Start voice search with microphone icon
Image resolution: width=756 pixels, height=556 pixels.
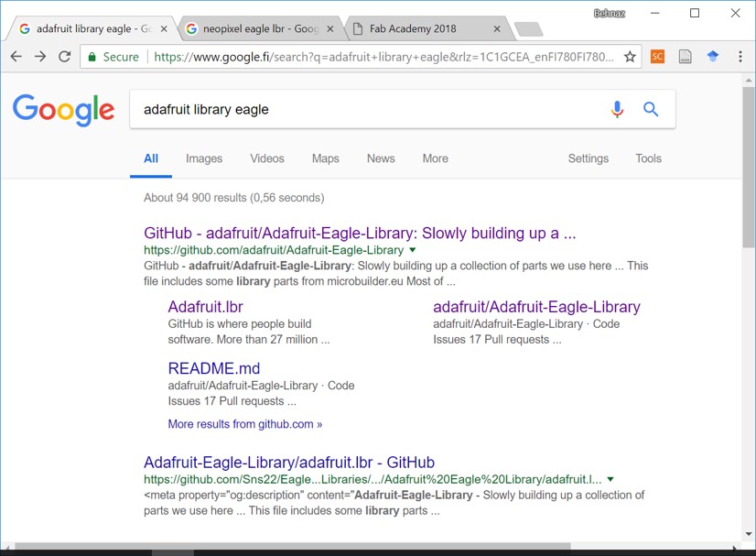[x=617, y=110]
